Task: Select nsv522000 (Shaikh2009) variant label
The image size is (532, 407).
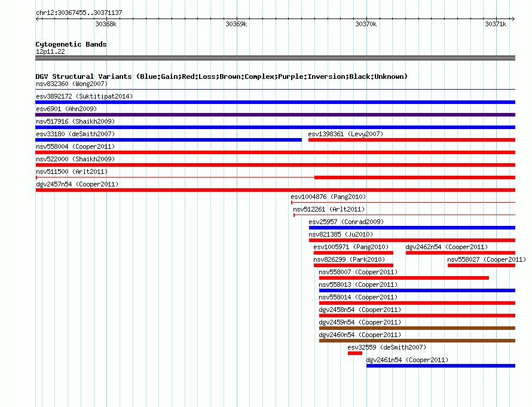Action: pos(75,159)
